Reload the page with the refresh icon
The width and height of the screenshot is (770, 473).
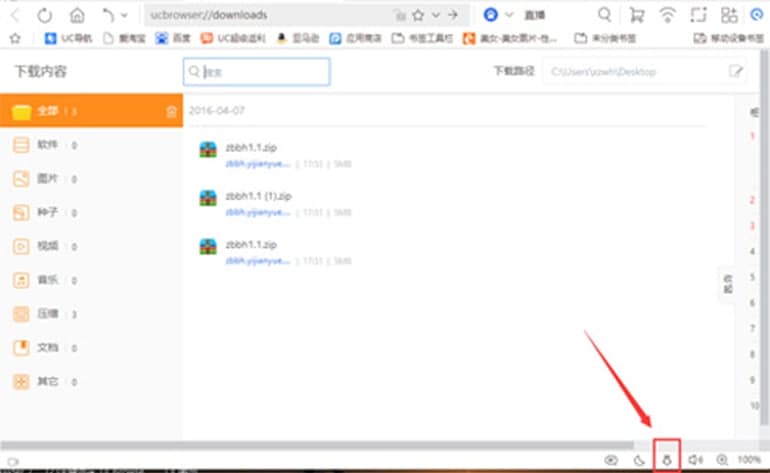(x=45, y=15)
